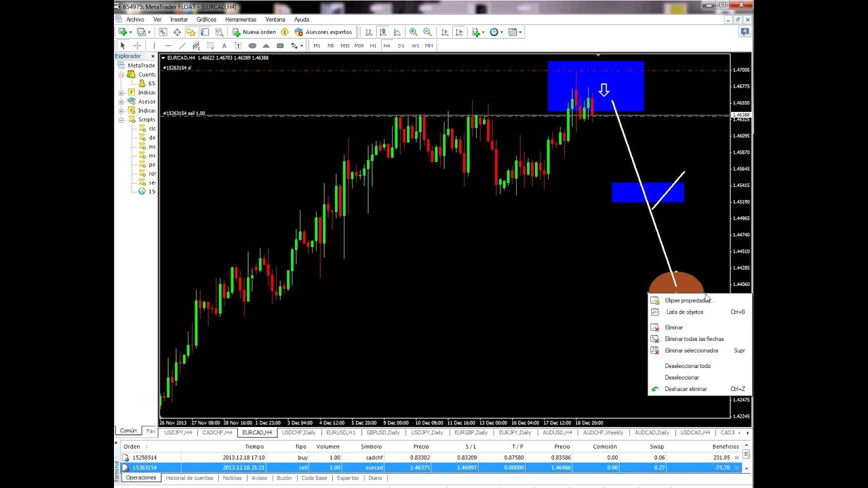Select the triangle drawing tool

click(x=266, y=46)
